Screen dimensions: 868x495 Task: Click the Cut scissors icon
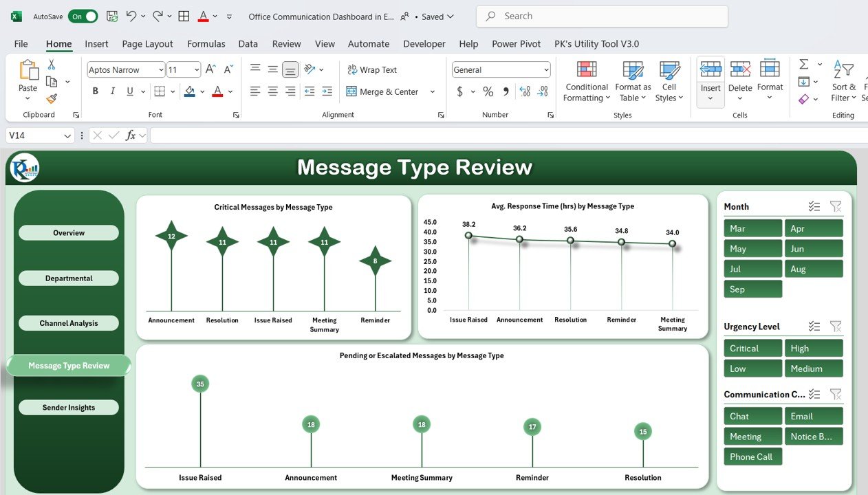tap(52, 65)
